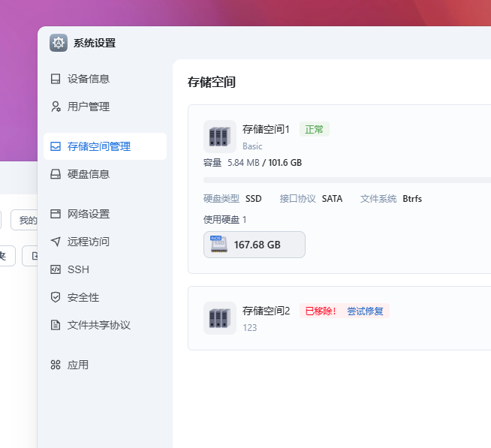491x448 pixels.
Task: Open 文件共享协议 in the sidebar
Action: (x=105, y=325)
